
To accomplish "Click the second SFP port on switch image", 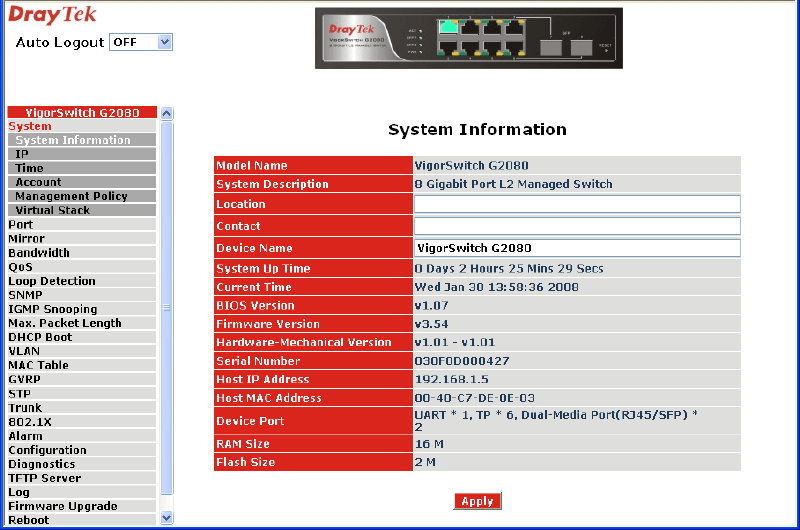I will coord(581,47).
